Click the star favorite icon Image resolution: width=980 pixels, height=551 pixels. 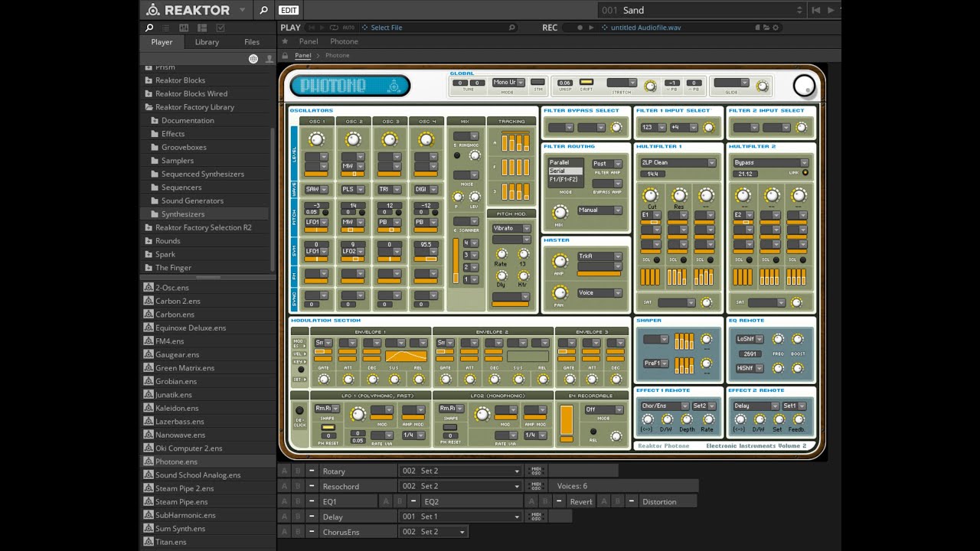286,41
